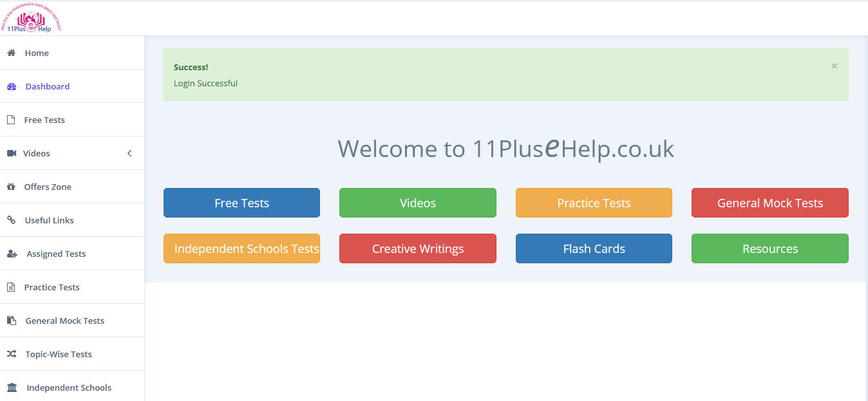Click the Topic-Wise Tests shuffle icon
The image size is (868, 401).
[12, 354]
